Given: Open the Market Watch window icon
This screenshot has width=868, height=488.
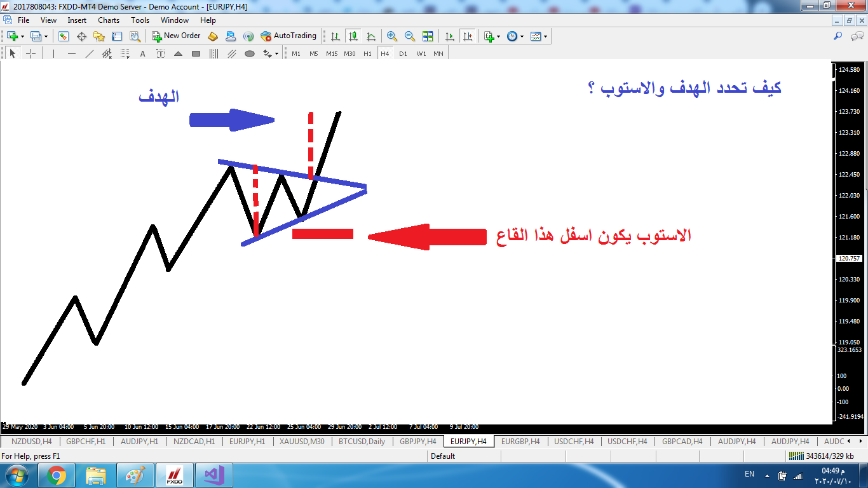Looking at the screenshot, I should (x=64, y=36).
